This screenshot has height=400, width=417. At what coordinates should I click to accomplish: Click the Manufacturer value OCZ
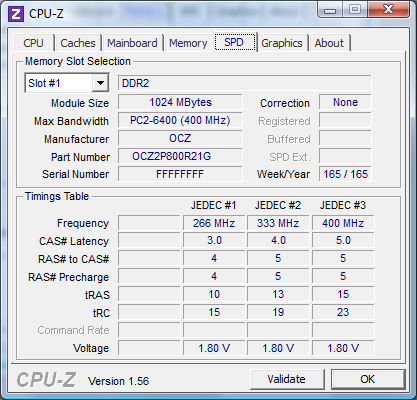tap(180, 138)
